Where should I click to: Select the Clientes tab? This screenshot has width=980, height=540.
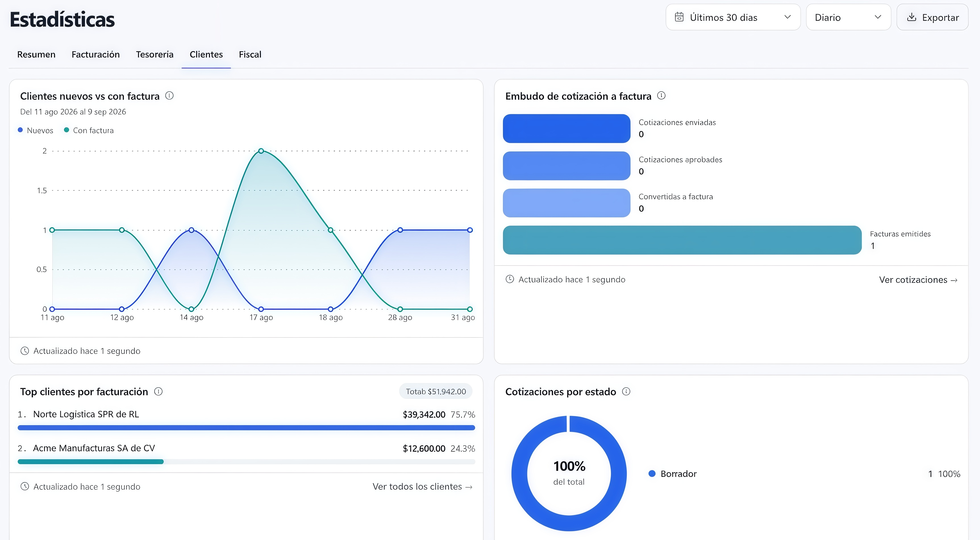point(206,54)
